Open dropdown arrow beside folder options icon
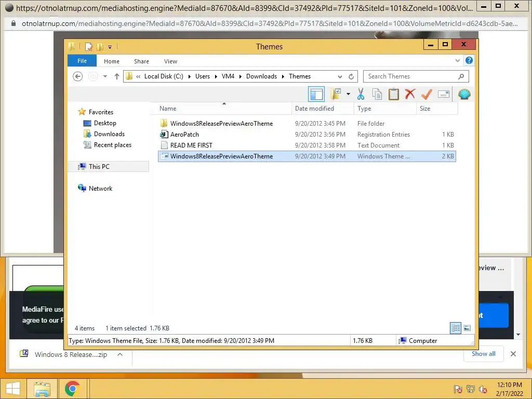 click(348, 94)
